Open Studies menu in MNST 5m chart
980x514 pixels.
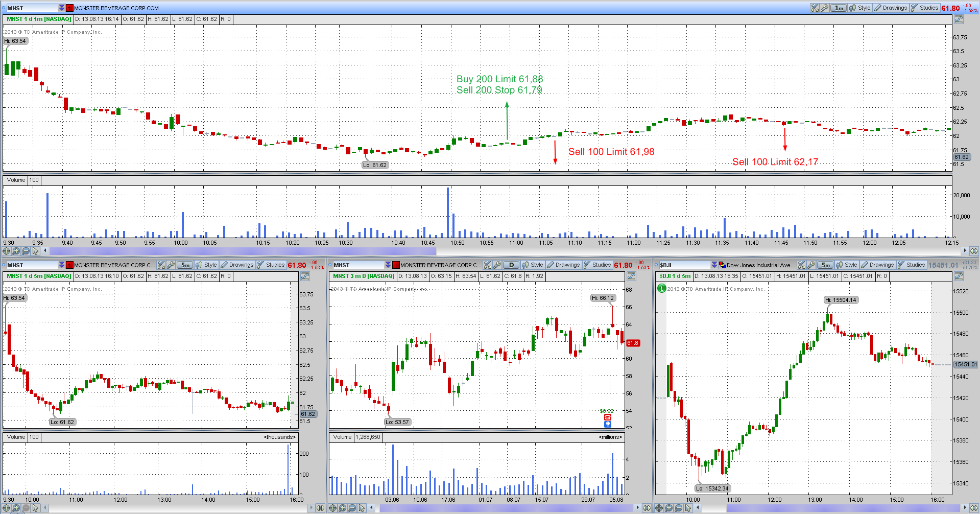[x=271, y=265]
